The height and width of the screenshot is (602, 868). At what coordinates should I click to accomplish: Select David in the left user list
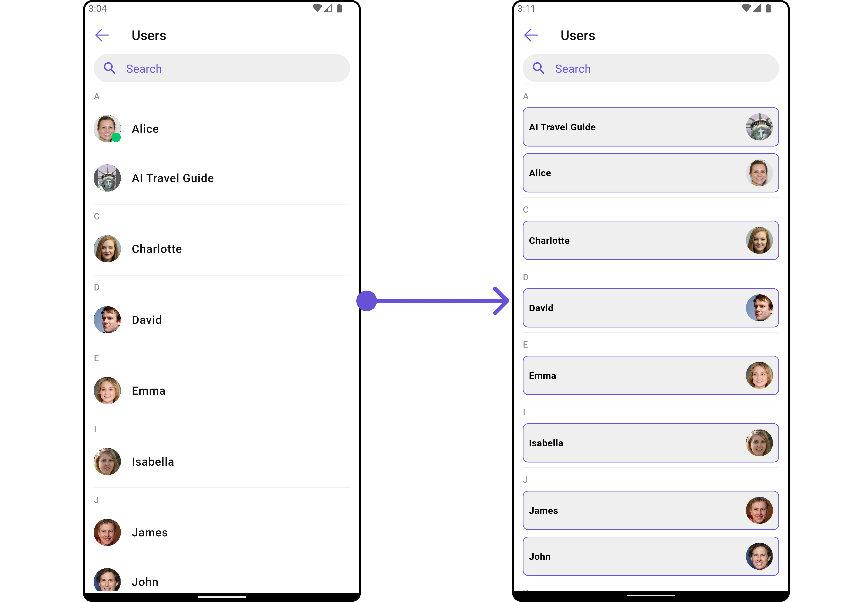point(147,320)
